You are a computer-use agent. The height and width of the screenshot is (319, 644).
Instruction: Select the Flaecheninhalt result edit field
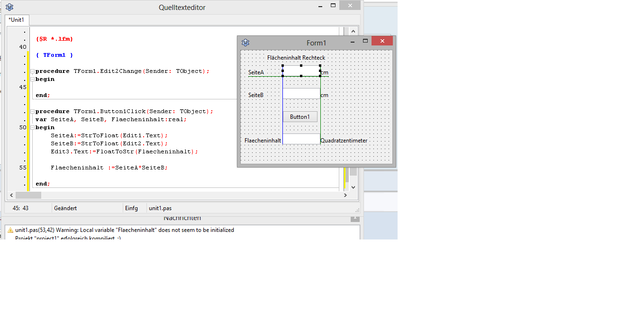pyautogui.click(x=301, y=139)
